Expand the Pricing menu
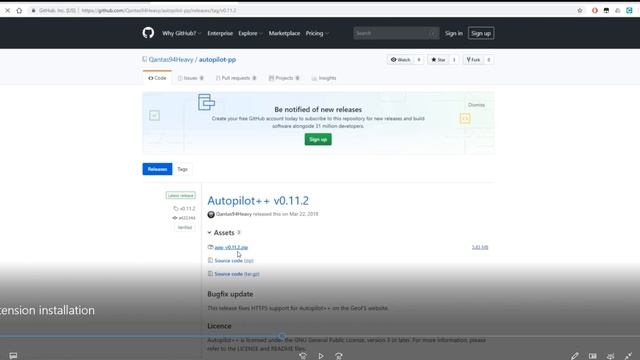This screenshot has height=360, width=640. [317, 33]
